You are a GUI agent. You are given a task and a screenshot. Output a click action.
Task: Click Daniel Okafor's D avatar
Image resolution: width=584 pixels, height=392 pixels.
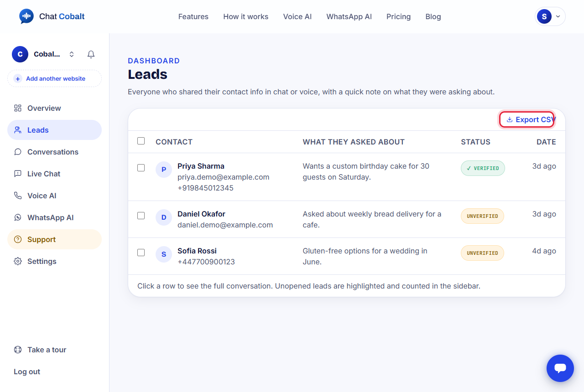[164, 217]
